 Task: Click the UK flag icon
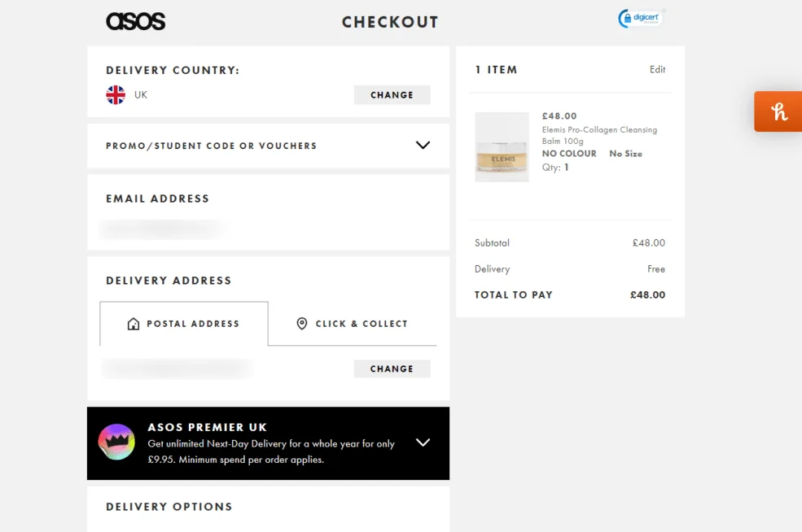(x=116, y=95)
